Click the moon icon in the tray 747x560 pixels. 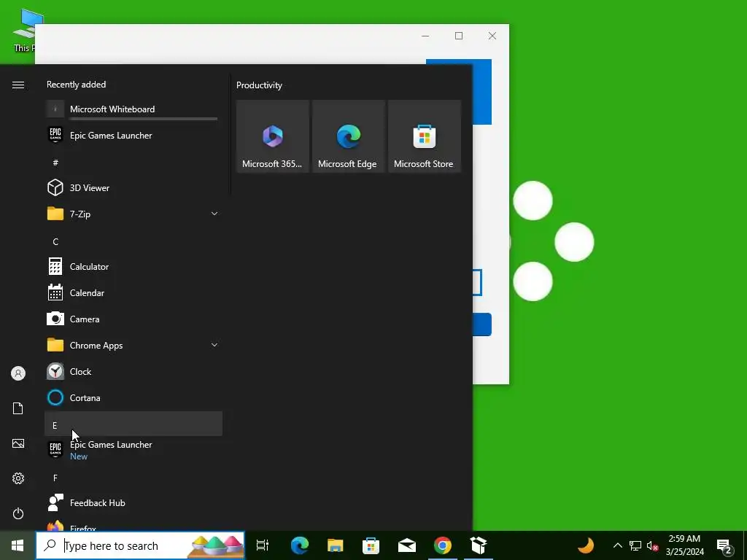(x=586, y=545)
